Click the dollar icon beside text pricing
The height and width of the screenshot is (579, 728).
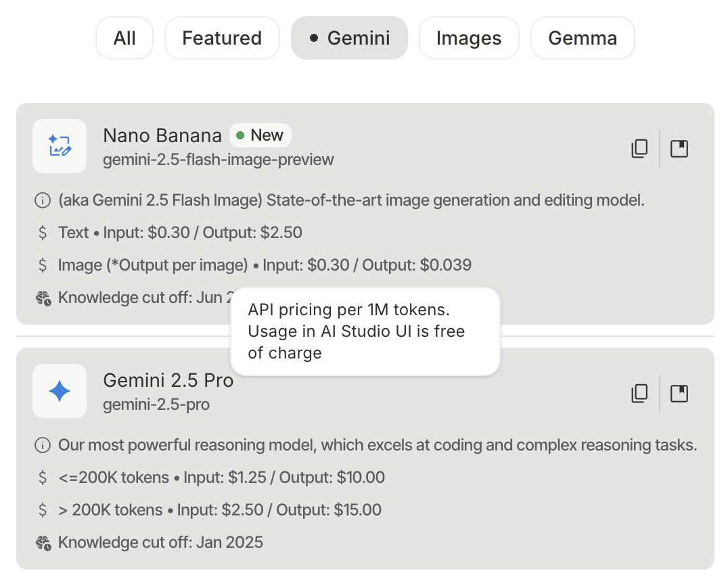pos(43,232)
